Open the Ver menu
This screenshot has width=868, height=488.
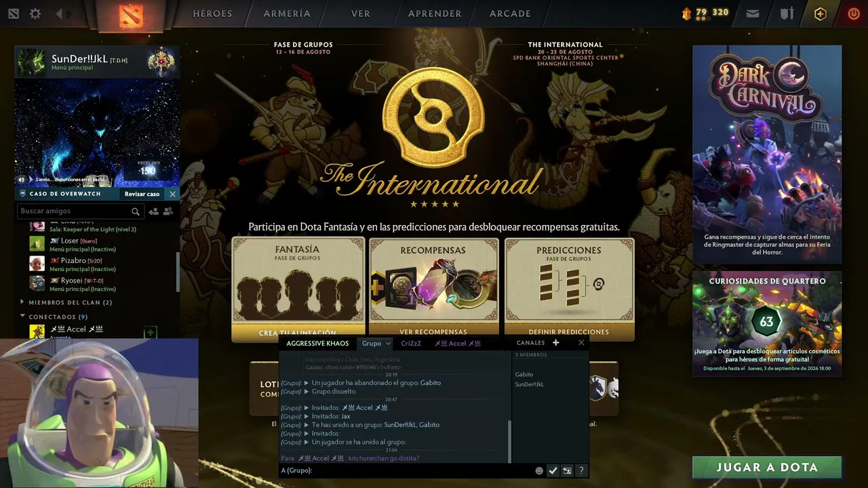tap(361, 14)
